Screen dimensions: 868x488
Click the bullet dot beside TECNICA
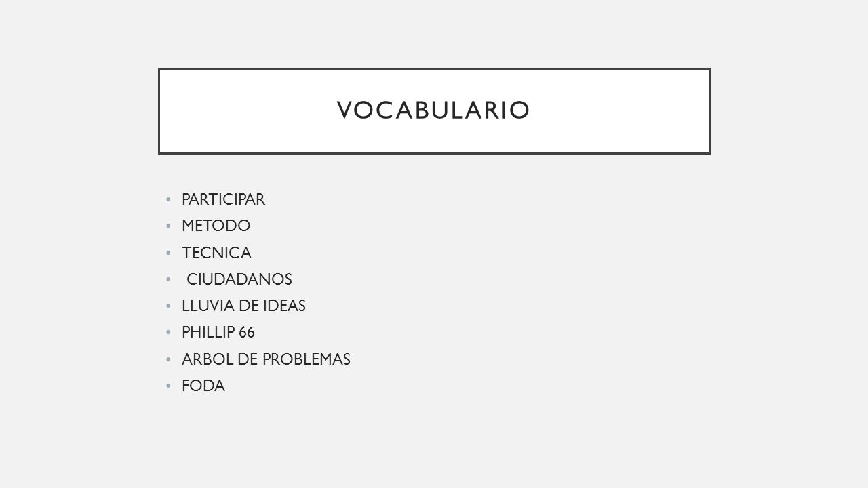click(169, 253)
